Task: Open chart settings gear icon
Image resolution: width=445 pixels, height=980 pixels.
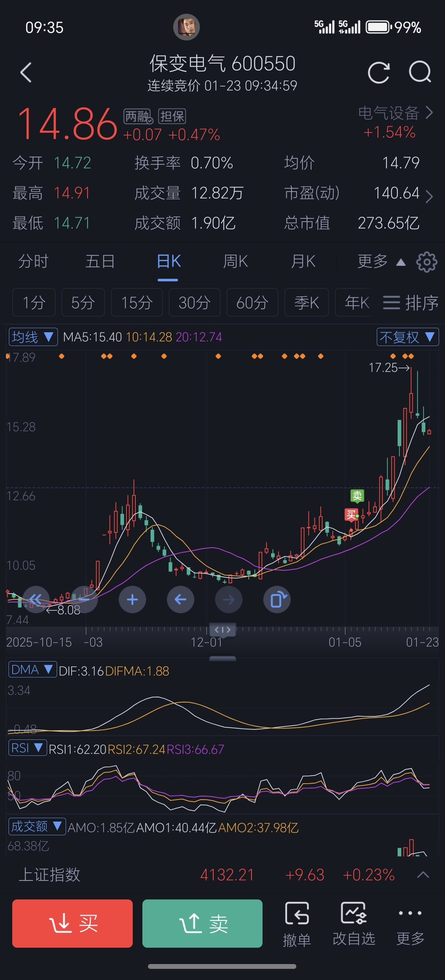Action: click(426, 262)
